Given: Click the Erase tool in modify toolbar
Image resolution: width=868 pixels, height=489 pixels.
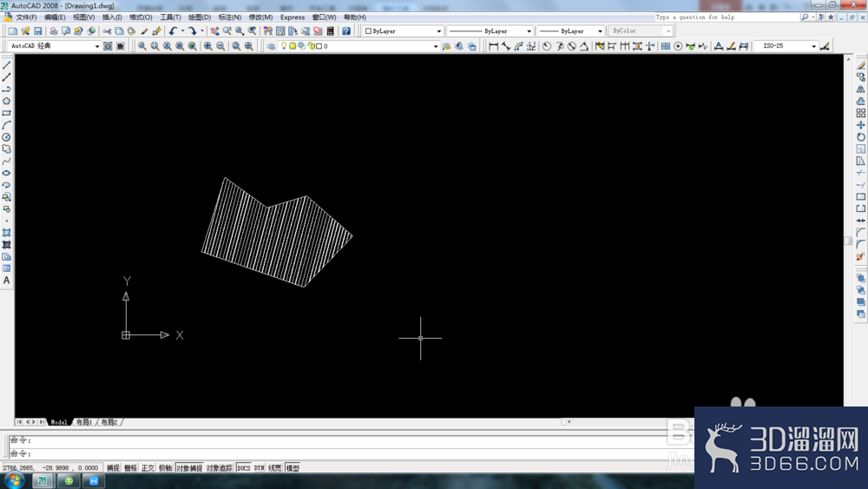Looking at the screenshot, I should (x=860, y=65).
